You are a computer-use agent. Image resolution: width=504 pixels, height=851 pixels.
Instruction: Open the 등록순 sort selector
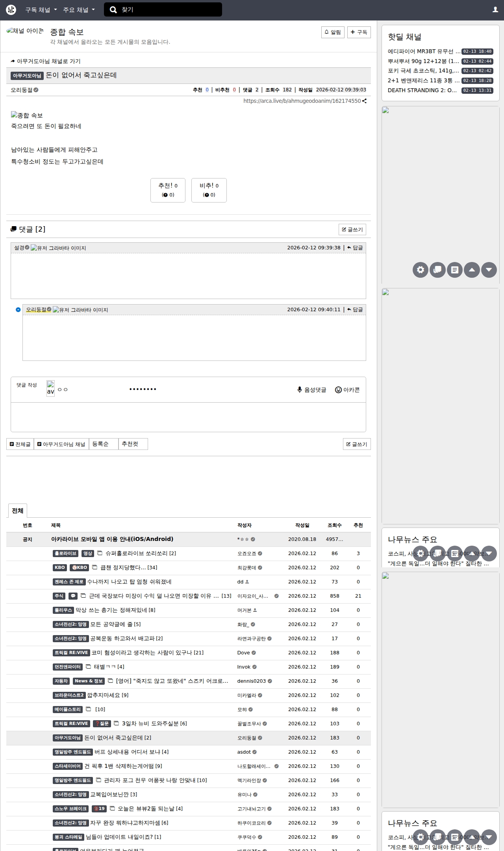(x=104, y=444)
